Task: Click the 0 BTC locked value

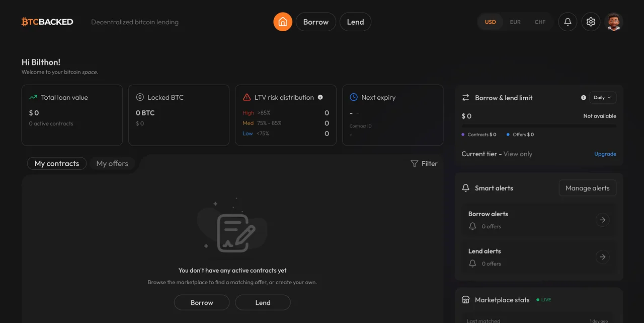Action: coord(145,113)
